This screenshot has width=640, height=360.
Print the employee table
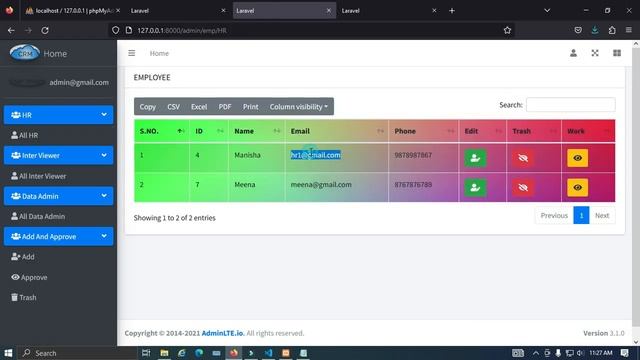coord(251,107)
